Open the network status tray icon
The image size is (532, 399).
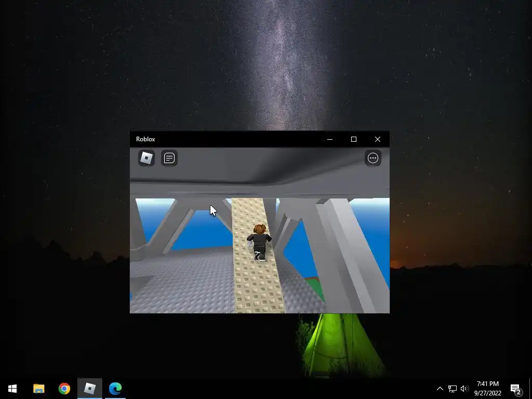pyautogui.click(x=453, y=389)
